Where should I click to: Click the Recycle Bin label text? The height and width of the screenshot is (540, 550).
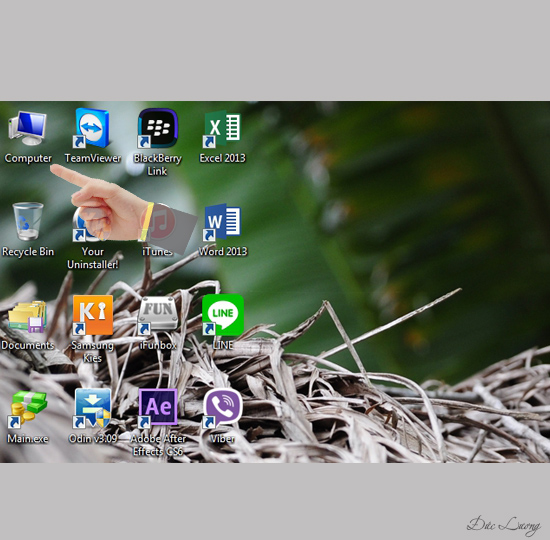coord(28,252)
